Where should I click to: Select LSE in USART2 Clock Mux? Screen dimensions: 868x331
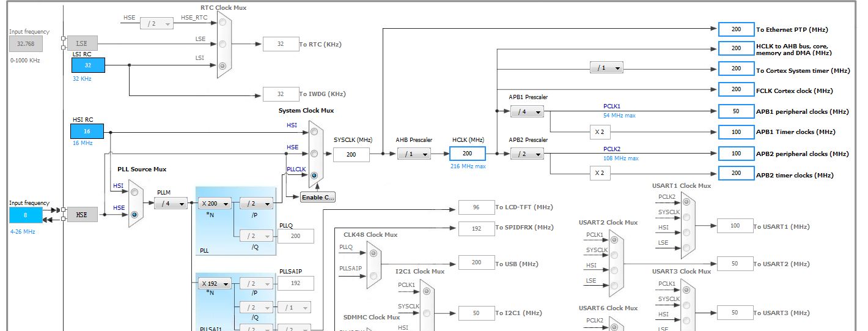click(x=614, y=286)
